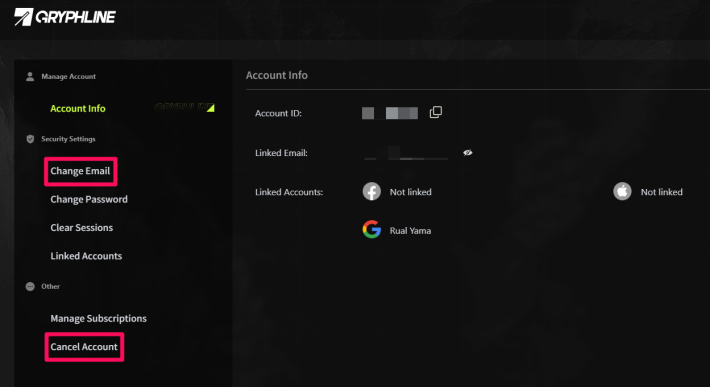The height and width of the screenshot is (387, 710).
Task: Click the Google account icon
Action: pos(372,229)
